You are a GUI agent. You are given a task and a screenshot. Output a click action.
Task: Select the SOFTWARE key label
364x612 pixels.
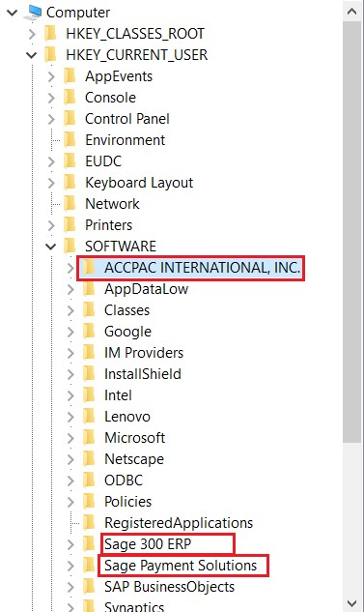121,247
